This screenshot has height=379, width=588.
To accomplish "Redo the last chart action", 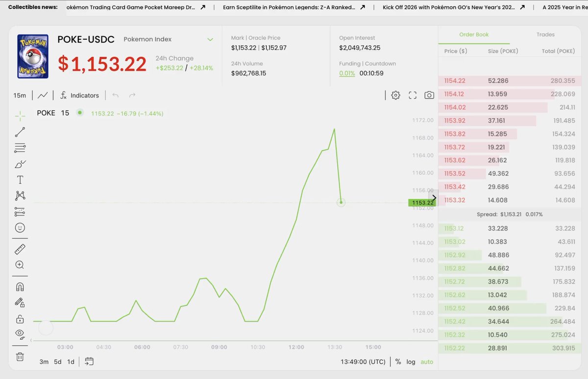I will click(x=132, y=95).
